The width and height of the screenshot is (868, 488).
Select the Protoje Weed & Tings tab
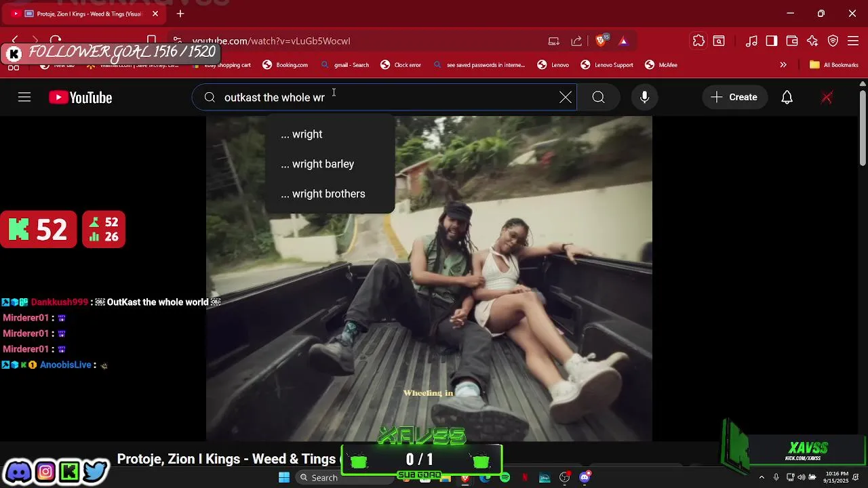point(84,14)
